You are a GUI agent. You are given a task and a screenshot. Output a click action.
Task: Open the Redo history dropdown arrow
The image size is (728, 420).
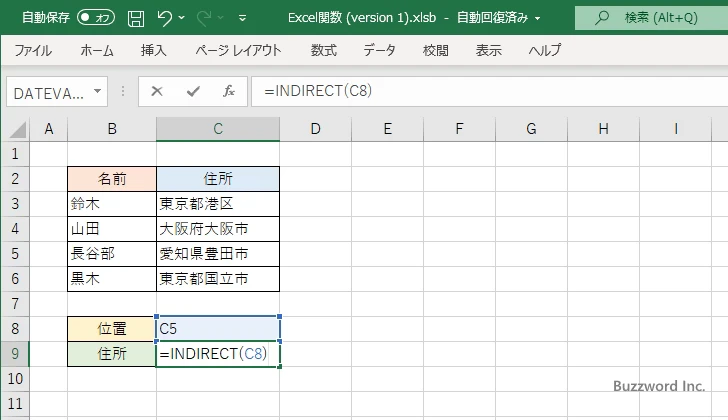click(x=221, y=18)
